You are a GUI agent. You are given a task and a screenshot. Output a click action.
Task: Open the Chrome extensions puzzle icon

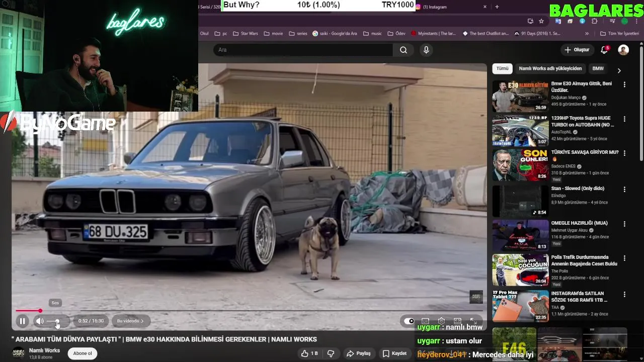[x=595, y=21]
